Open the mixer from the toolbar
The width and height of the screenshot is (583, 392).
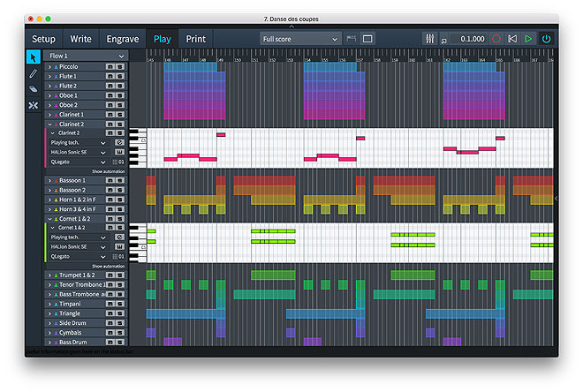point(430,39)
